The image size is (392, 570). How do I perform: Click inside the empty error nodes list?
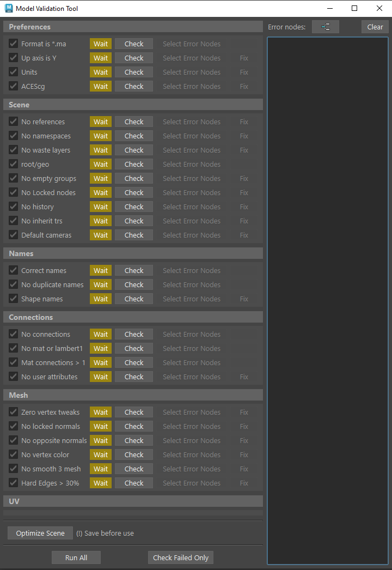click(327, 300)
